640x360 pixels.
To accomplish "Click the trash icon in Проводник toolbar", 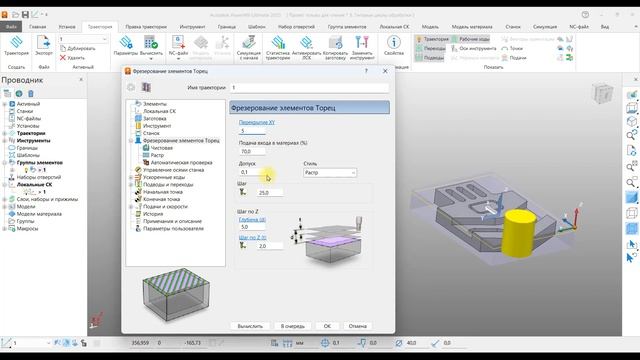I will 31,93.
